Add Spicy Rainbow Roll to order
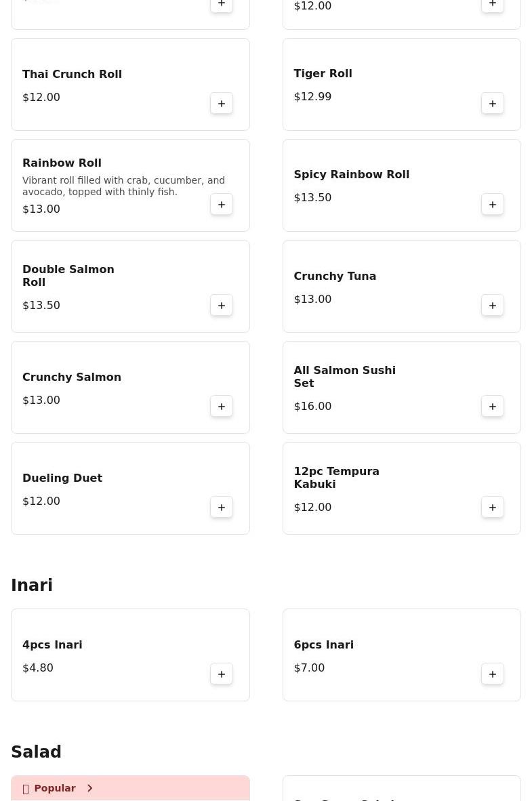Viewport: 532px width, 801px height. click(493, 205)
